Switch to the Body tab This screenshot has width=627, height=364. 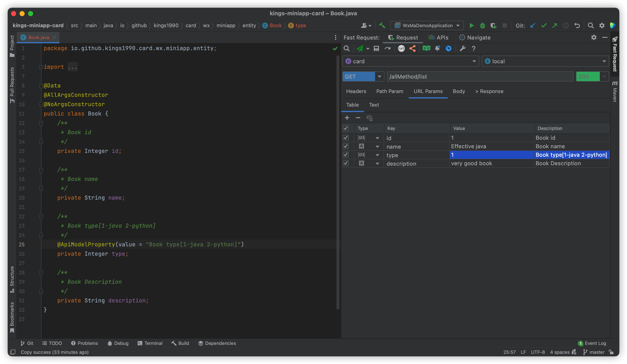tap(459, 91)
